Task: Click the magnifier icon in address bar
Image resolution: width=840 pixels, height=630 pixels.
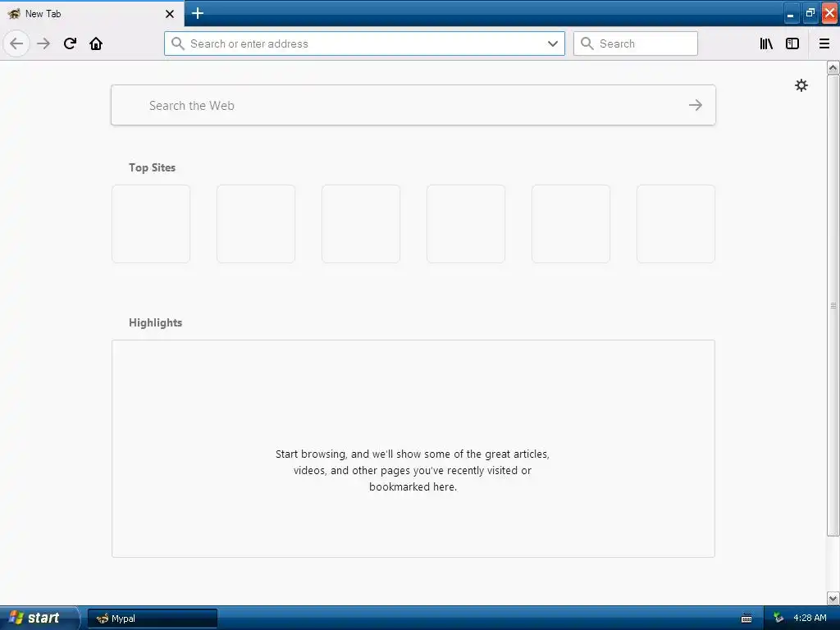Action: point(178,43)
